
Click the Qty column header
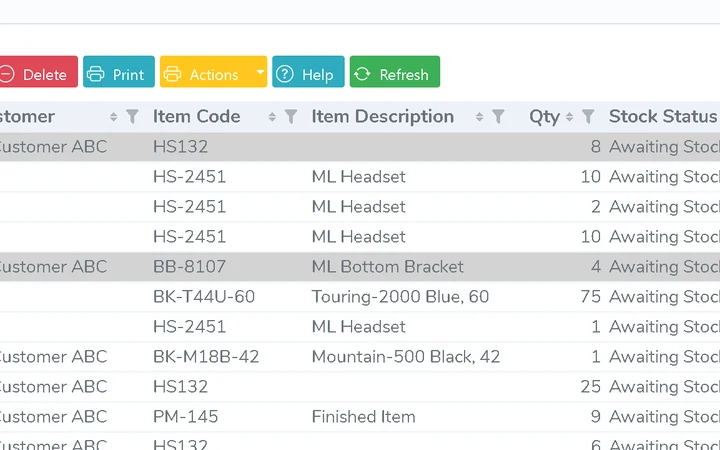click(545, 117)
